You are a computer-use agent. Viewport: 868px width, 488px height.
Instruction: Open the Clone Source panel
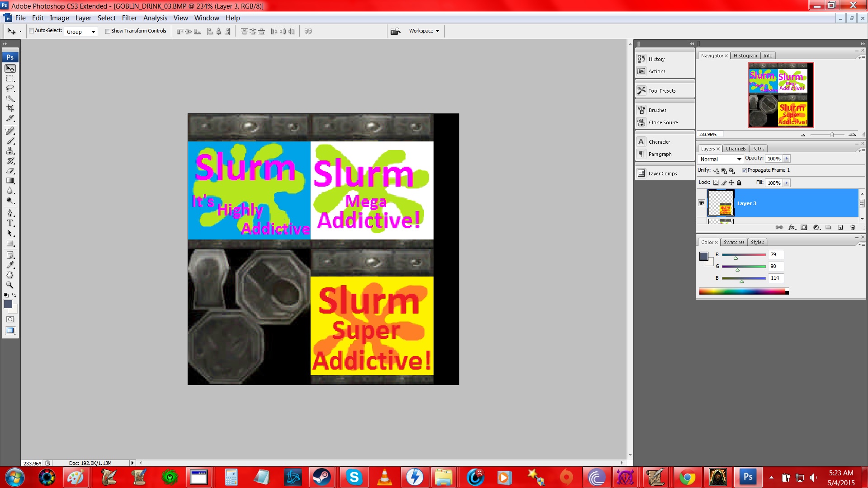pos(665,122)
